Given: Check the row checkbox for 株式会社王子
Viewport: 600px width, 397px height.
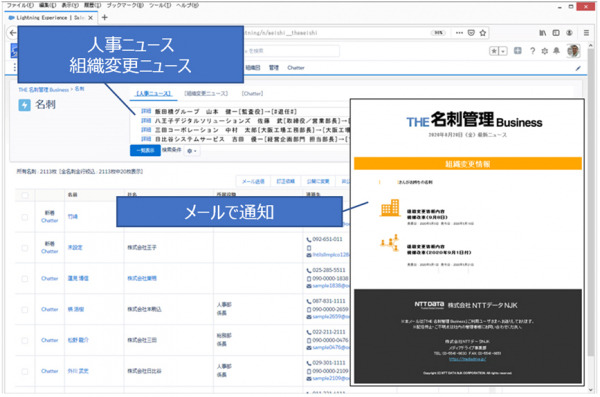Looking at the screenshot, I should pyautogui.click(x=25, y=248).
